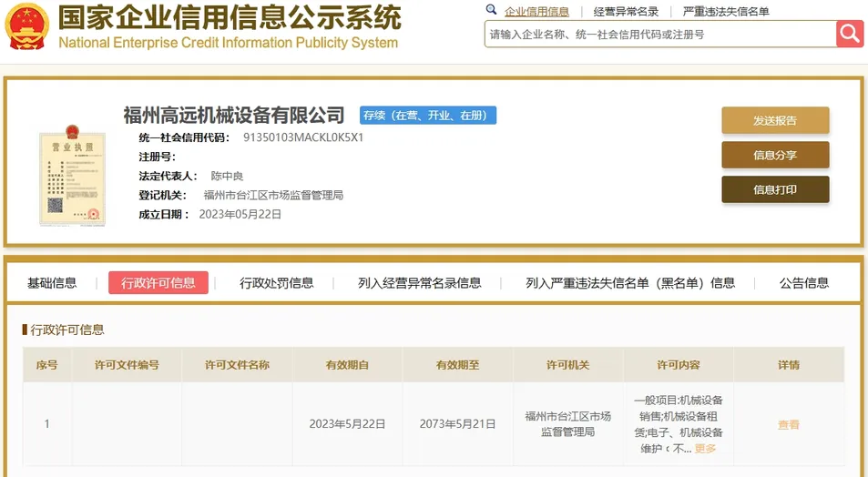Select the 企业信用信息 search category
This screenshot has height=477, width=868.
(536, 12)
